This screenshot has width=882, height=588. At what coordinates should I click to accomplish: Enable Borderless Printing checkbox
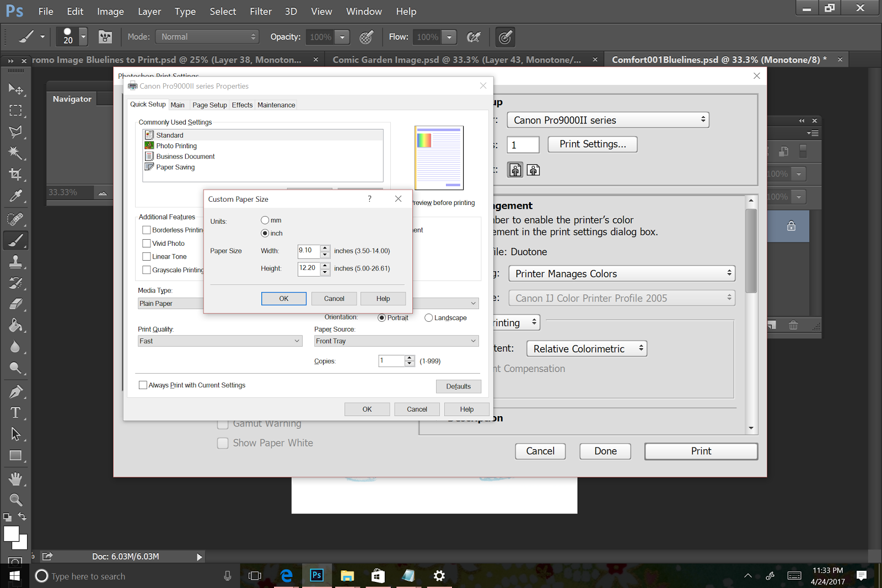pyautogui.click(x=147, y=230)
